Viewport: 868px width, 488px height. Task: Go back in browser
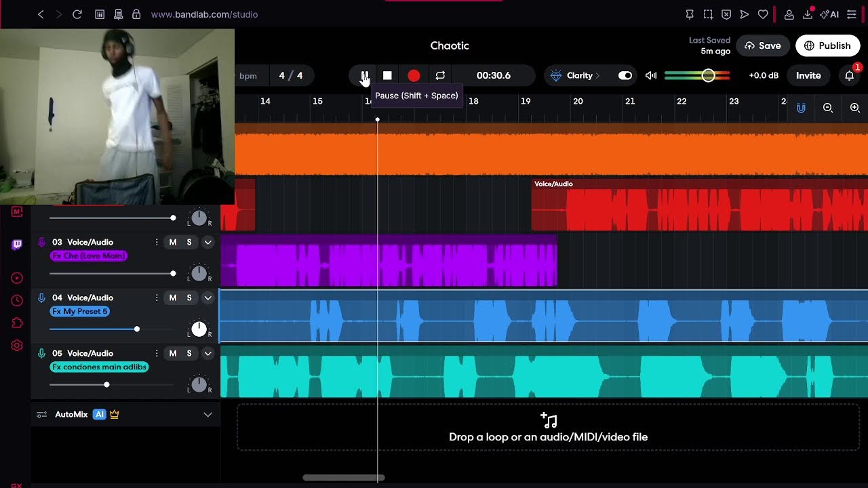click(x=41, y=14)
